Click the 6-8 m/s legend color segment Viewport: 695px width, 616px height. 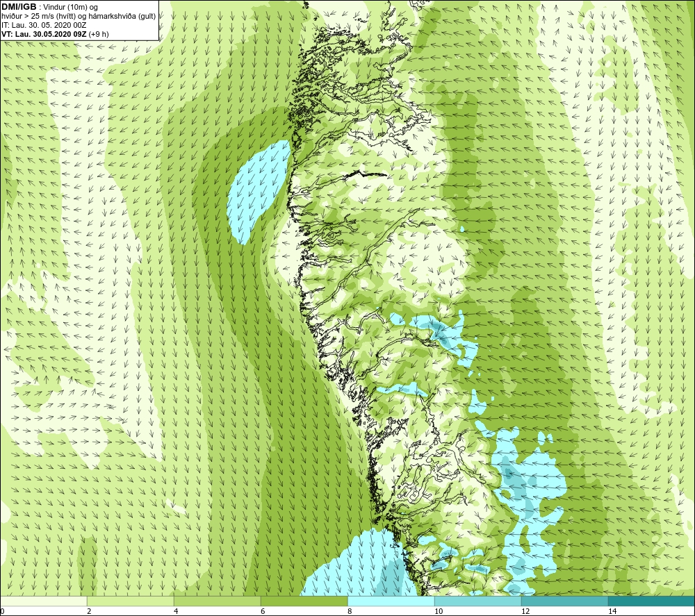304,601
